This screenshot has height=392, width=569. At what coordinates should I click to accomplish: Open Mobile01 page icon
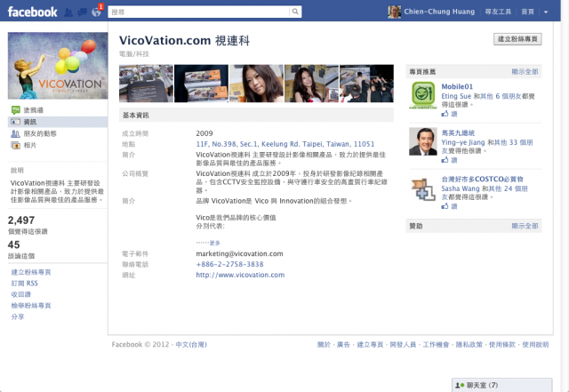click(x=423, y=95)
